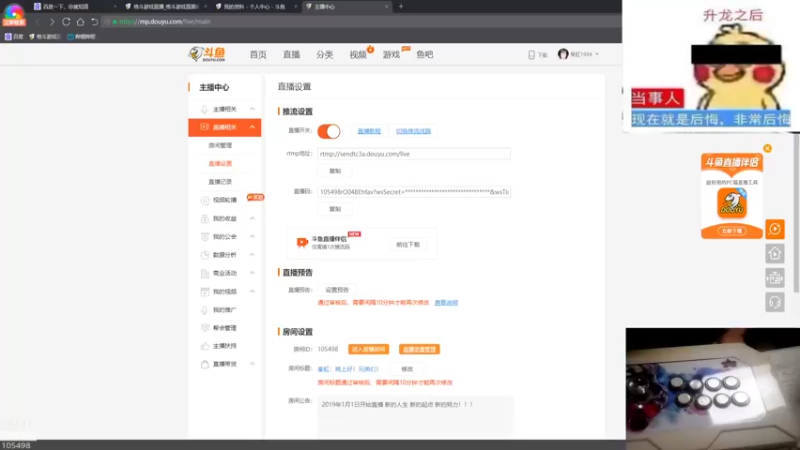Switch to the 我的资料 个人中心 tab
This screenshot has height=450, width=800.
tap(255, 7)
